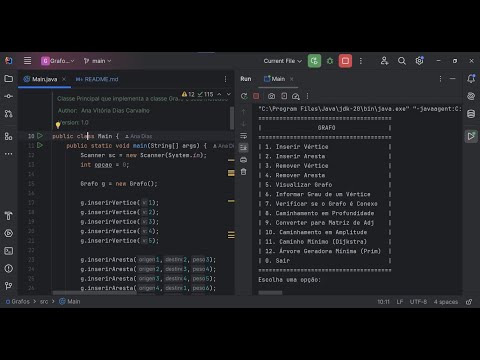This screenshot has height=360, width=480.
Task: Open IDE settings gear
Action: [x=419, y=61]
